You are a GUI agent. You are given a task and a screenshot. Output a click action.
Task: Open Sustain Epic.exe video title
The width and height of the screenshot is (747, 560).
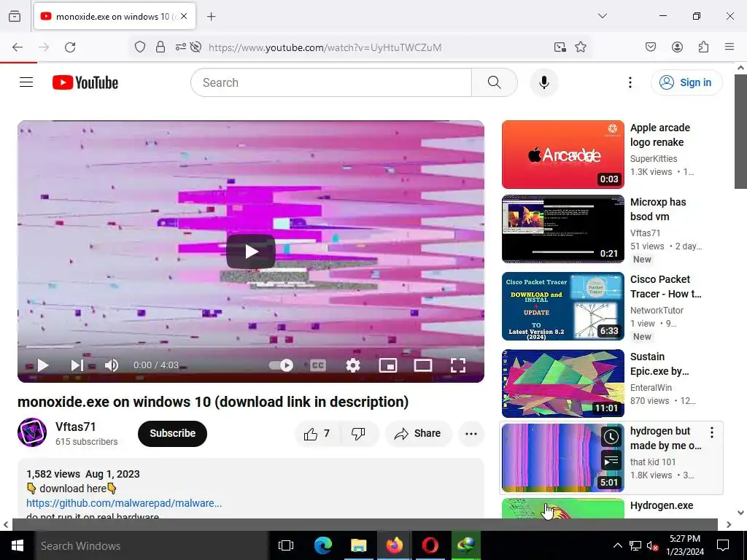click(x=659, y=364)
